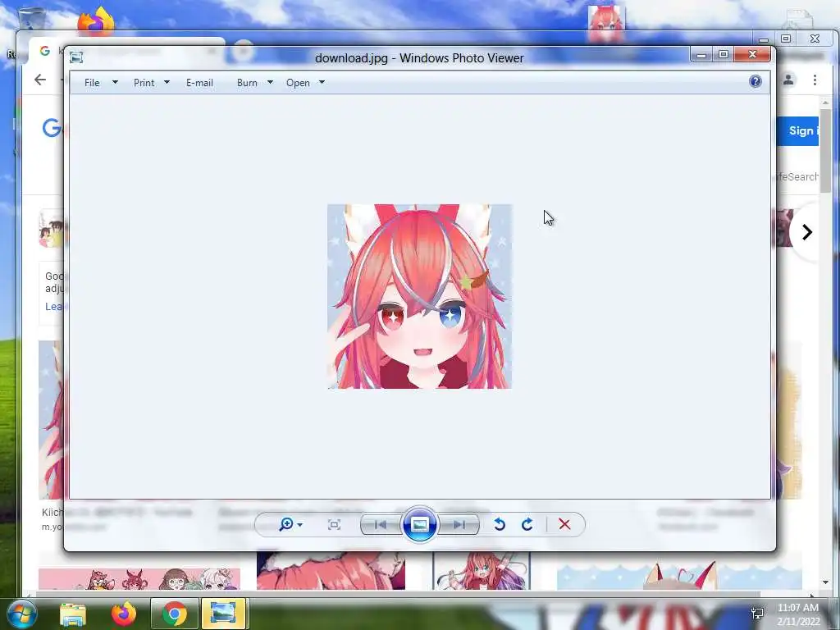The height and width of the screenshot is (630, 840).
Task: Open the Burn menu
Action: pos(247,83)
